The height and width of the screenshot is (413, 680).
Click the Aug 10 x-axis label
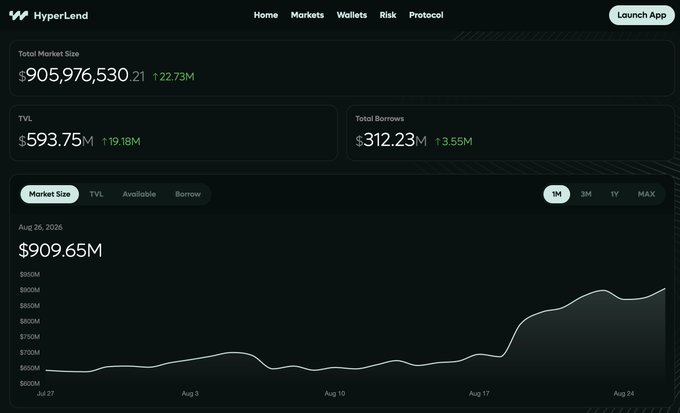335,393
